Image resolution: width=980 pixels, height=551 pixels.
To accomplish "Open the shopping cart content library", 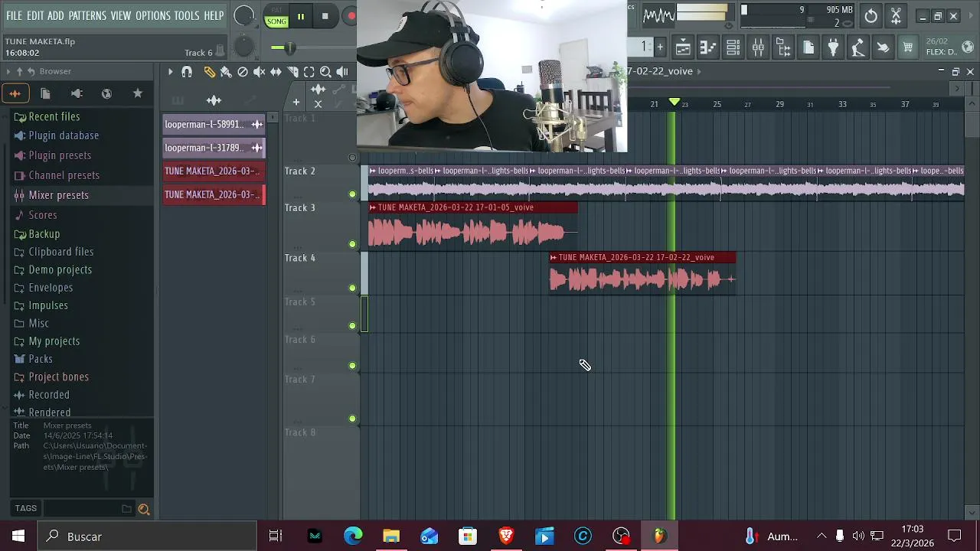I will point(908,47).
